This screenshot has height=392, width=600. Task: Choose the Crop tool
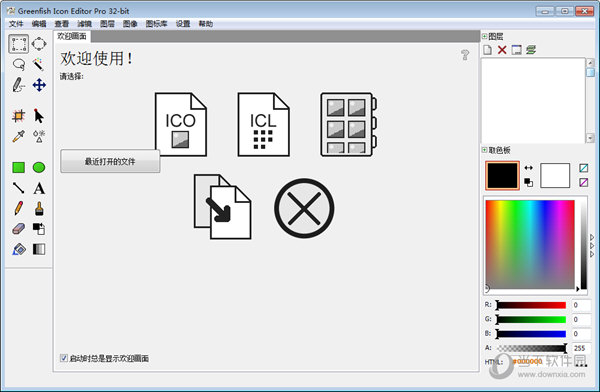click(18, 116)
